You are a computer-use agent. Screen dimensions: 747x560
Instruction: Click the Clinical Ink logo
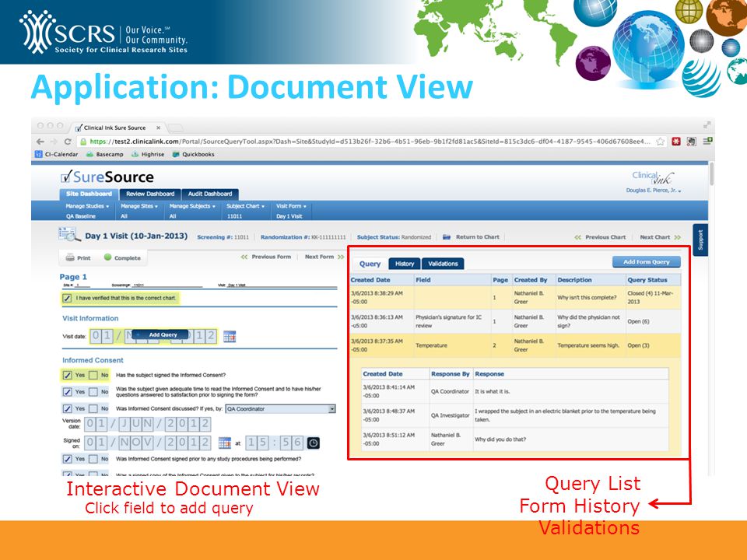coord(653,177)
